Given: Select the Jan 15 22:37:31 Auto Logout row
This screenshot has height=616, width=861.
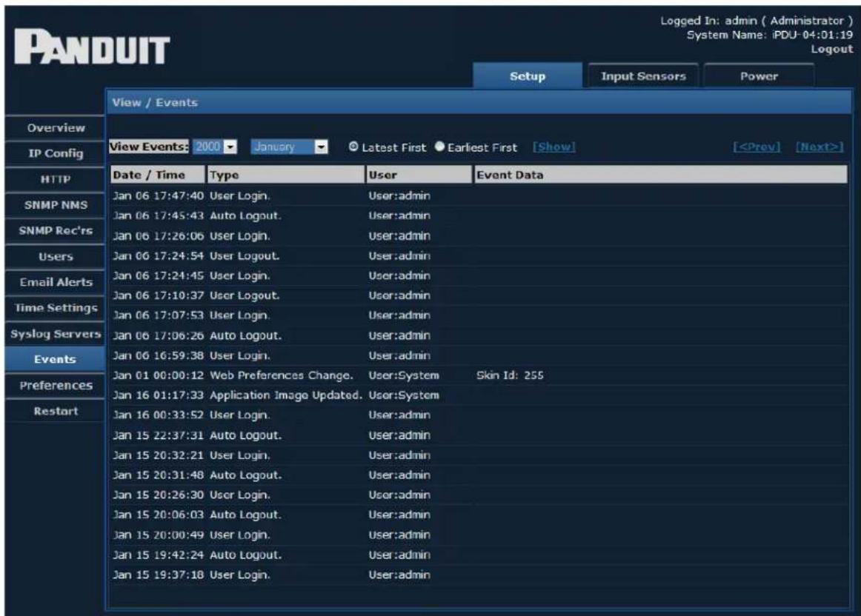Looking at the screenshot, I should tap(479, 435).
